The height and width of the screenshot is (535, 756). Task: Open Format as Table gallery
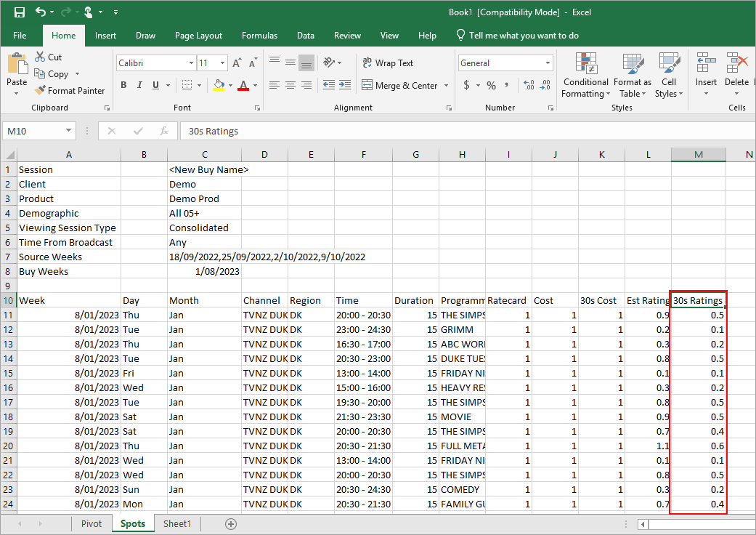(x=633, y=76)
